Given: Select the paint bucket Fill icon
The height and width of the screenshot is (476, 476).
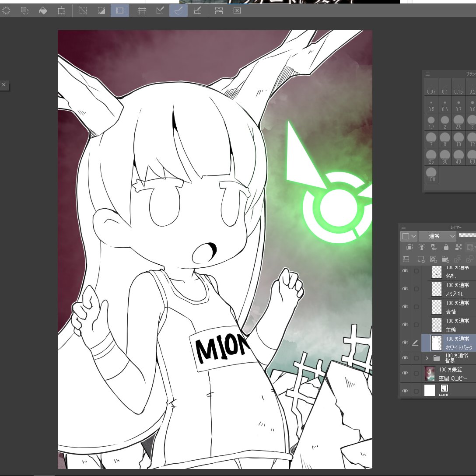Looking at the screenshot, I should point(43,10).
